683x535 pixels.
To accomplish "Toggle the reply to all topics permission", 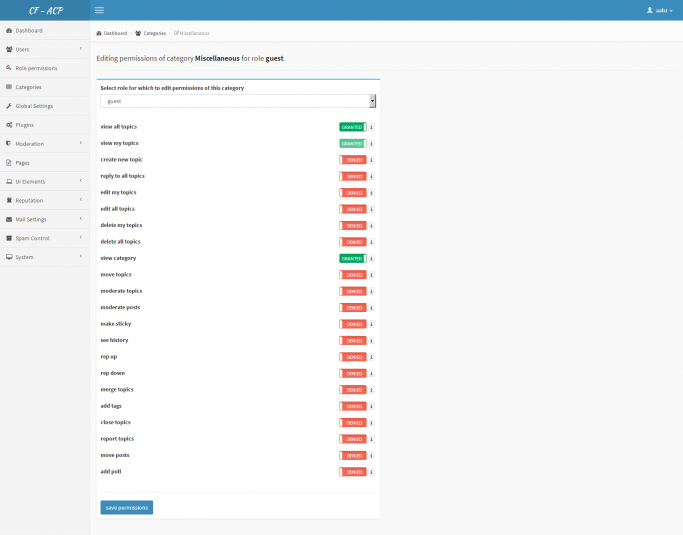I will point(353,176).
